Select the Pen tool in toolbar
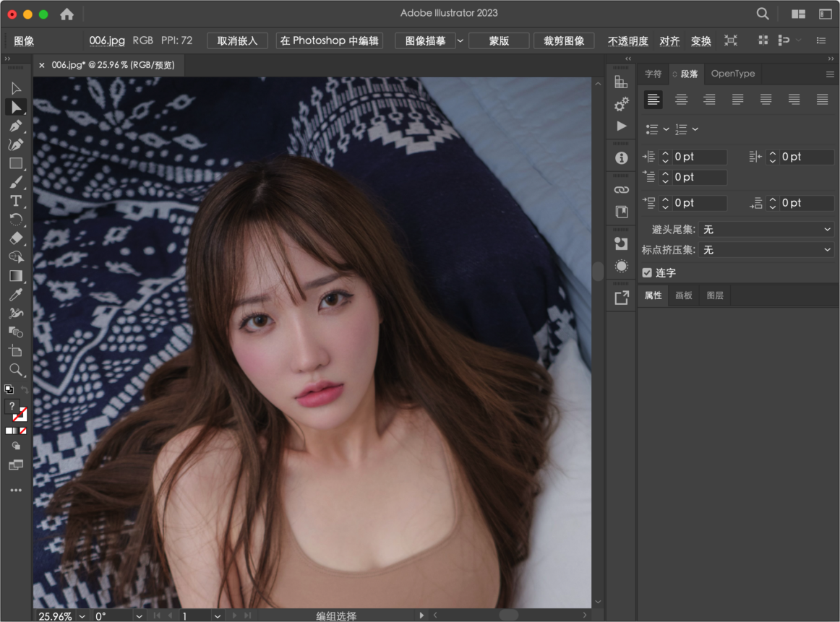The height and width of the screenshot is (622, 840). click(x=16, y=126)
